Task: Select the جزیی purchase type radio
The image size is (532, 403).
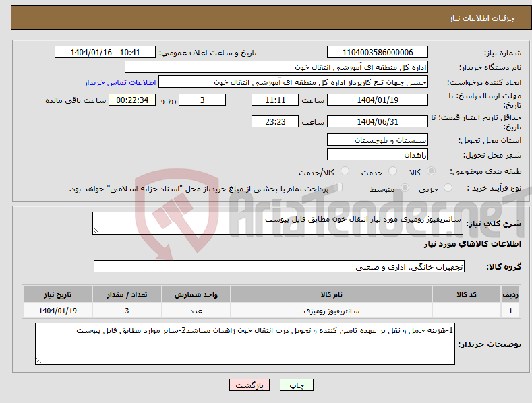Action: coord(448,187)
